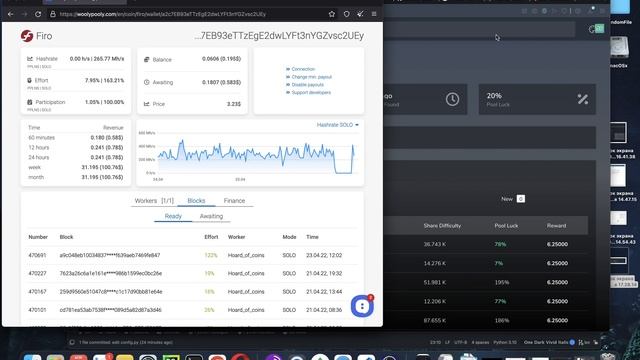
Task: Open the chat support bubble
Action: point(362,306)
